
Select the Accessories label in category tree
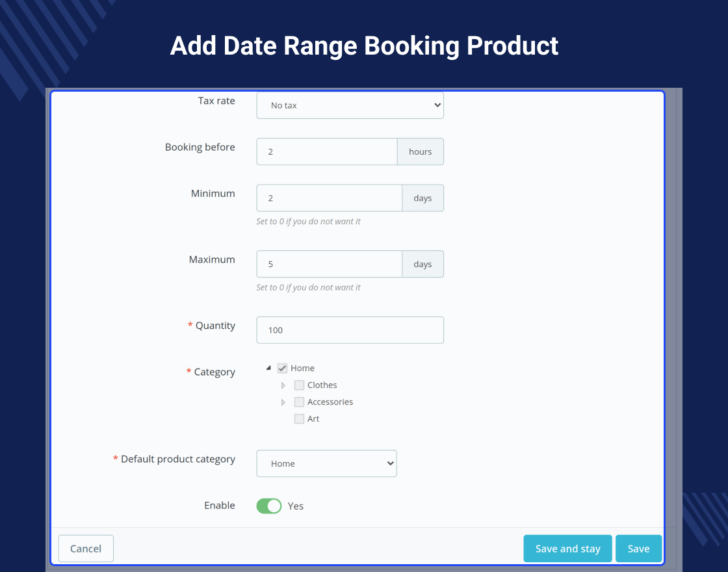coord(330,402)
